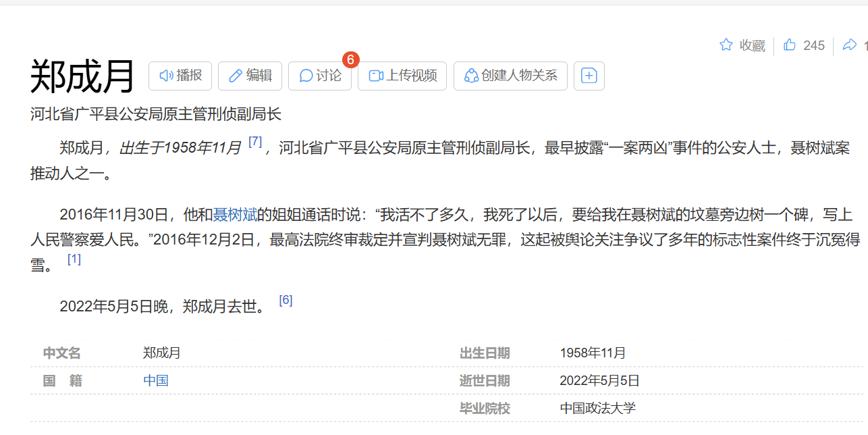
Task: Click the red 6 discussion badge
Action: (x=350, y=59)
